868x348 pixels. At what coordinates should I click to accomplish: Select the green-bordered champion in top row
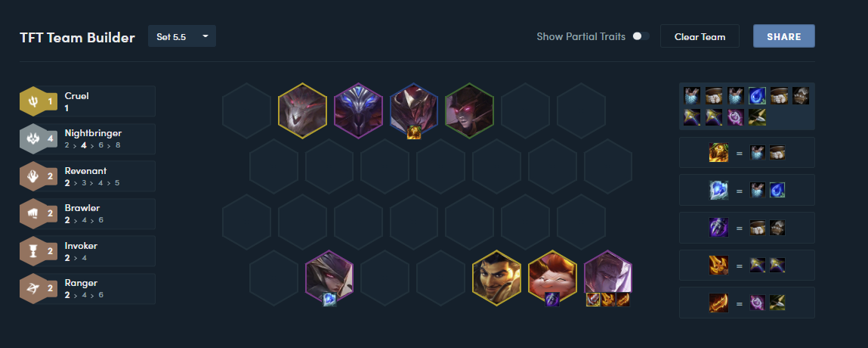[x=469, y=110]
